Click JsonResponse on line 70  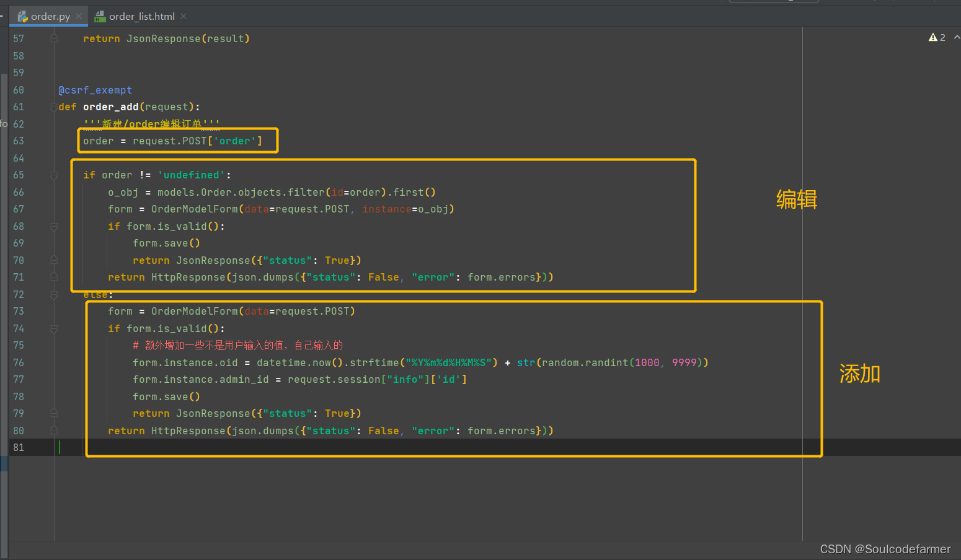point(213,261)
